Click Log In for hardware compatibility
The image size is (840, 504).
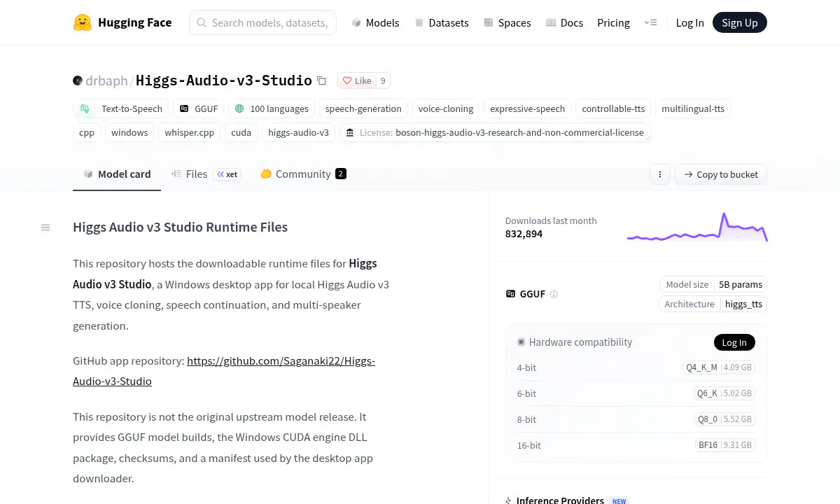point(734,342)
